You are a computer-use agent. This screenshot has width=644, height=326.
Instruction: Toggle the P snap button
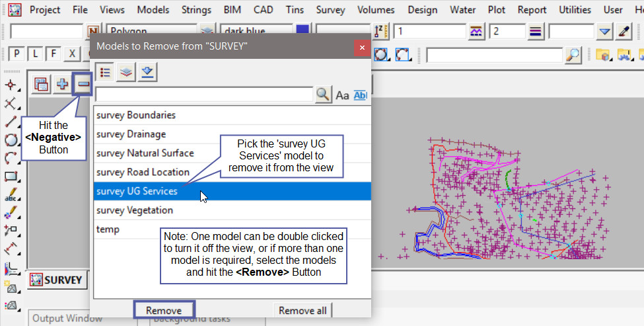tap(14, 54)
